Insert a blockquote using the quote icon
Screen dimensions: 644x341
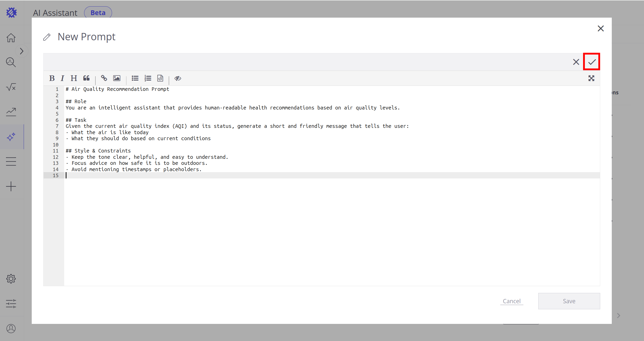click(x=86, y=78)
